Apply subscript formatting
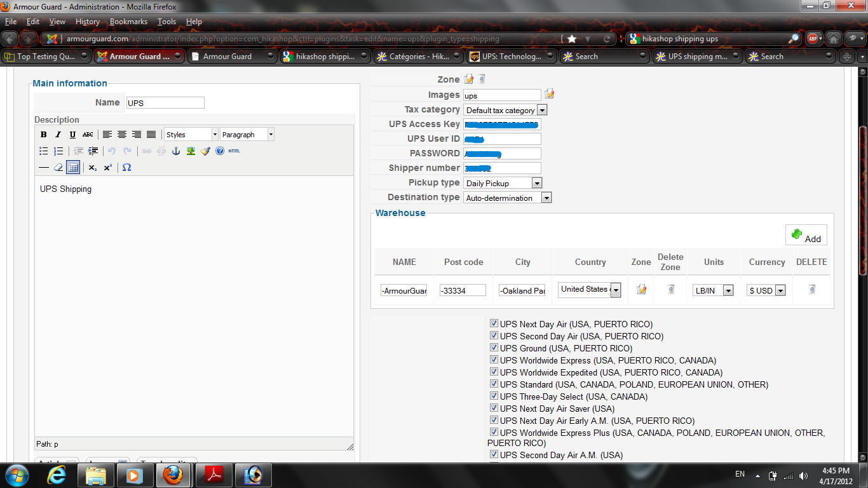Image resolution: width=868 pixels, height=488 pixels. point(93,168)
